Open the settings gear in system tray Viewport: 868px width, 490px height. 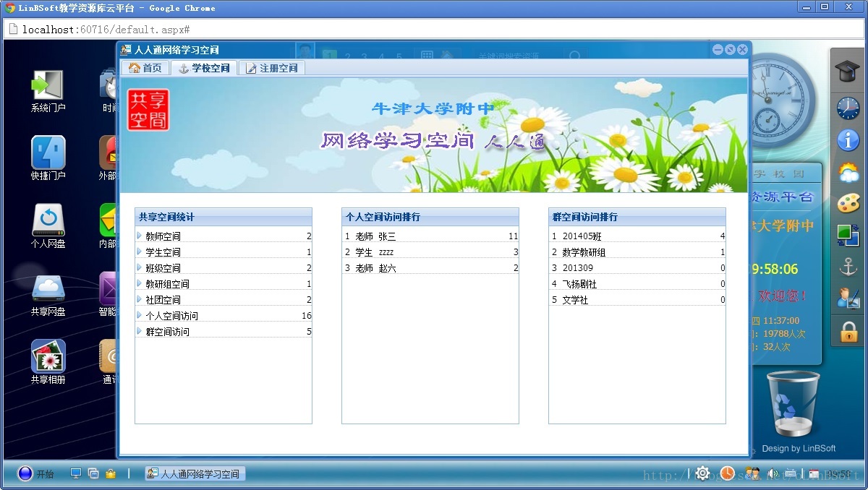point(702,473)
